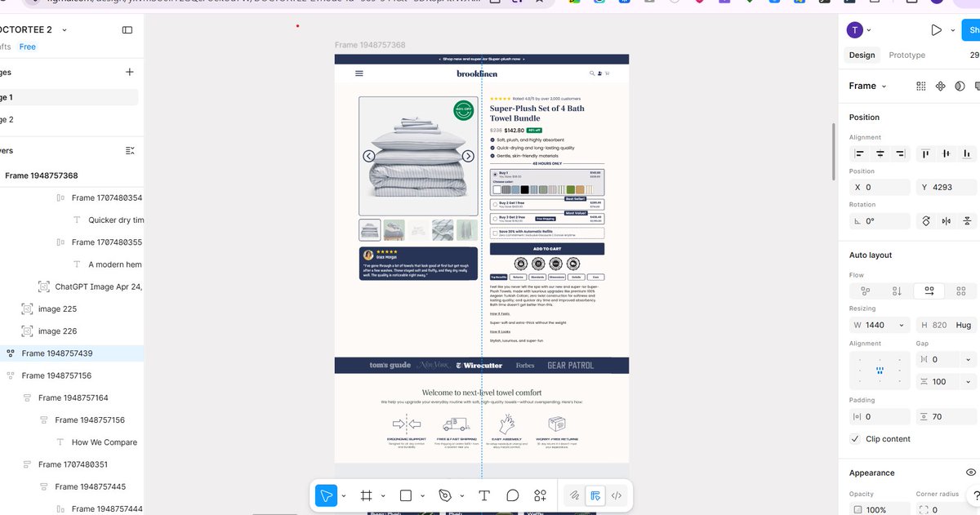This screenshot has height=515, width=980.
Task: Rotate 90 degrees icon
Action: (926, 221)
